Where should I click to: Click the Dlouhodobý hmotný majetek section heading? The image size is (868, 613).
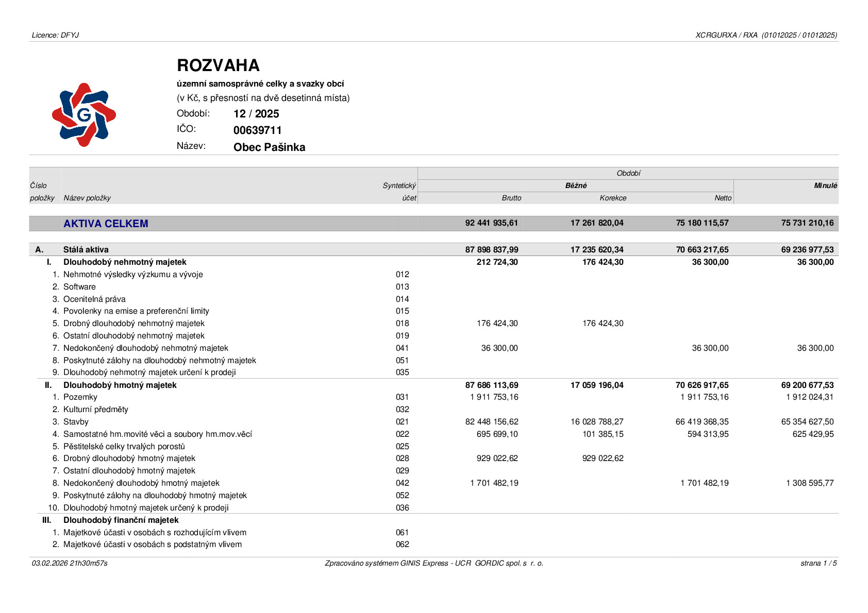120,385
